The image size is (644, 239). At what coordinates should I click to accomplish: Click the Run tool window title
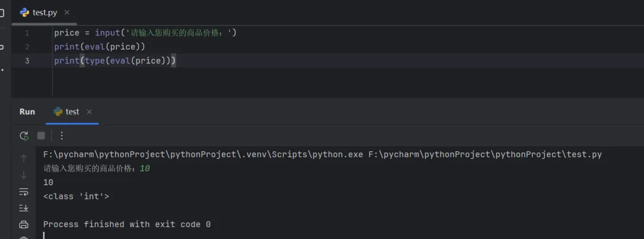27,112
